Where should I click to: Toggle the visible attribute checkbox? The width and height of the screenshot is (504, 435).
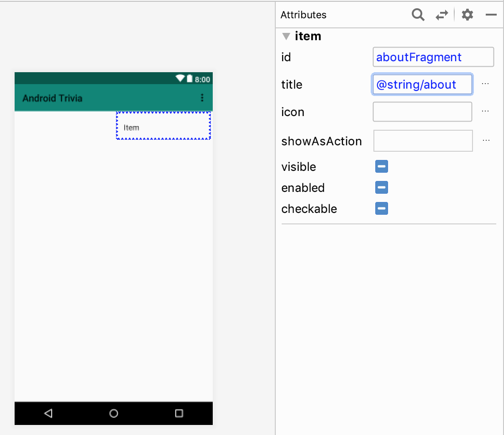382,167
